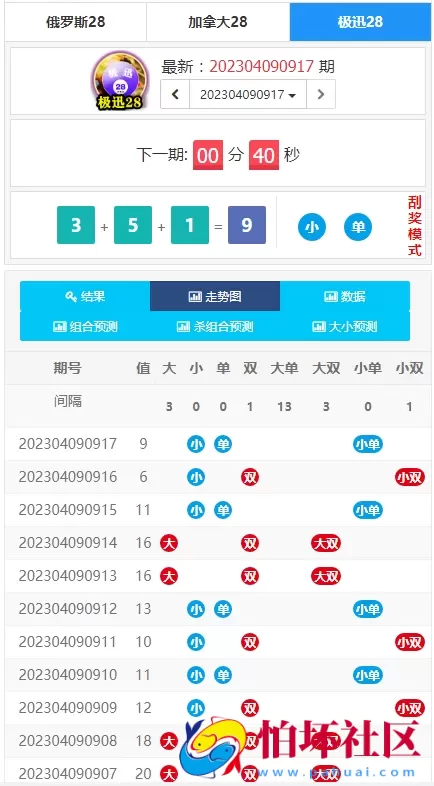Click the 单 result badge beside the sum
Viewport: 434px width, 786px height.
tap(358, 227)
